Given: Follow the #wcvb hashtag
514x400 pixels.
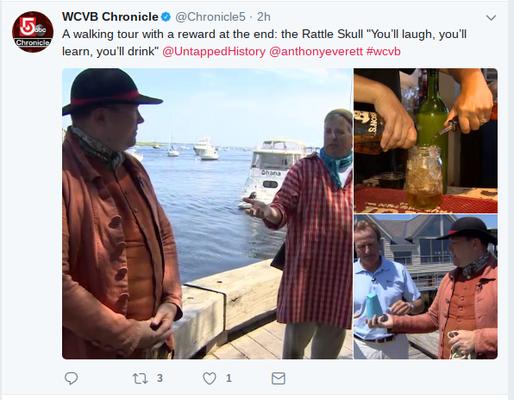Looking at the screenshot, I should [x=383, y=51].
